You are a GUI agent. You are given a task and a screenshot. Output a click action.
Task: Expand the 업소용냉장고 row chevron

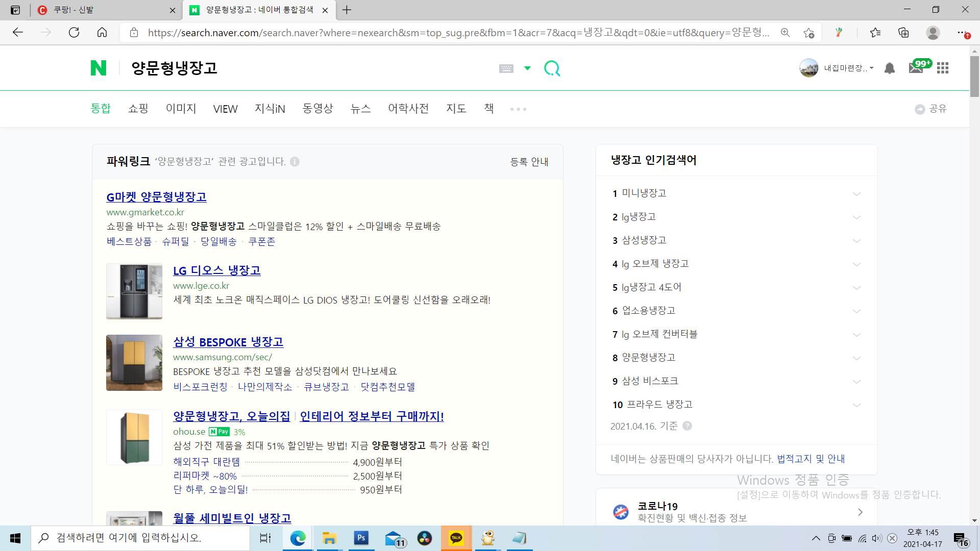[x=856, y=311]
